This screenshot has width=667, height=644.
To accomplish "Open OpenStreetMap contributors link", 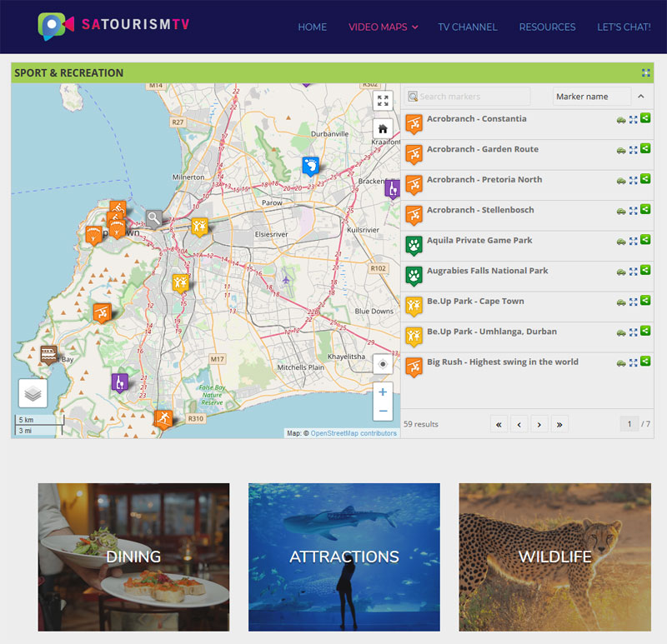I will tap(354, 433).
